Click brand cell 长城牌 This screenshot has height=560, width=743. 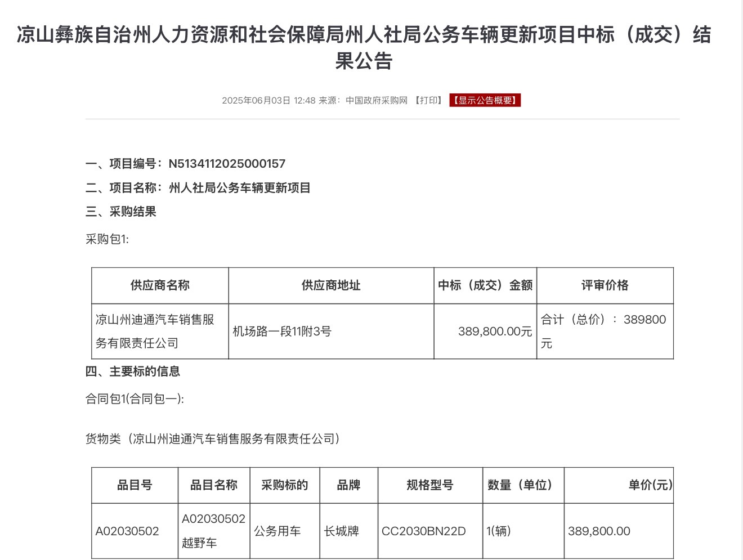click(x=348, y=531)
